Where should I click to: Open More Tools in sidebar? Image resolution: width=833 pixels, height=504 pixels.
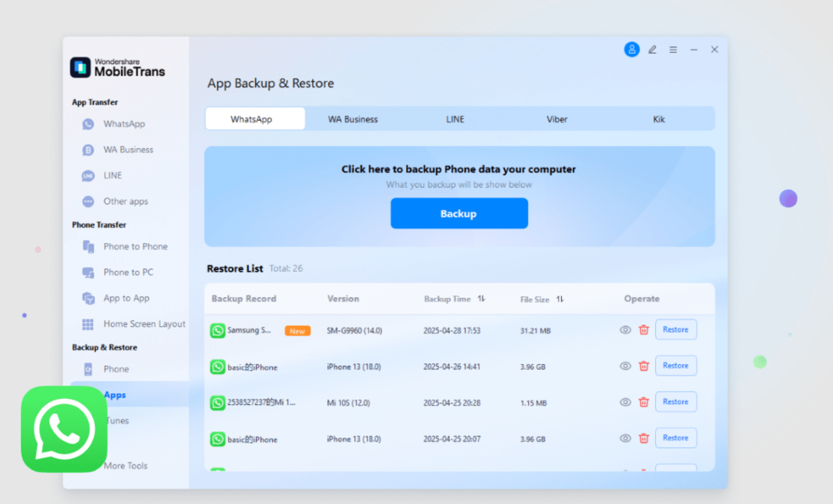(x=125, y=466)
